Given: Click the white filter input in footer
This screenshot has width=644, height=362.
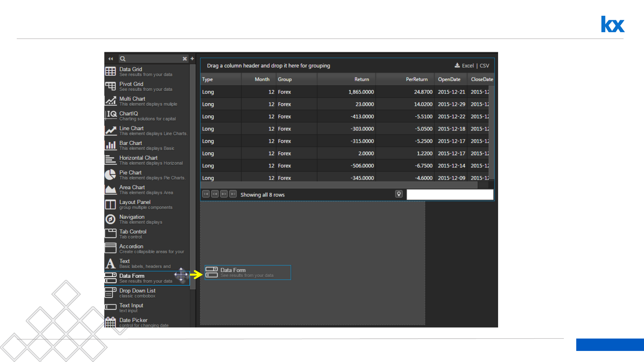Looking at the screenshot, I should 449,194.
